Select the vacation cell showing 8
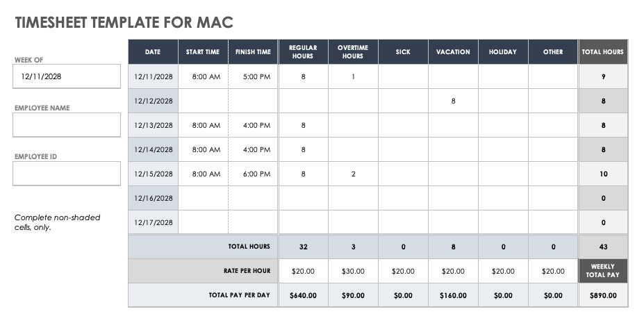This screenshot has width=644, height=323. click(453, 101)
